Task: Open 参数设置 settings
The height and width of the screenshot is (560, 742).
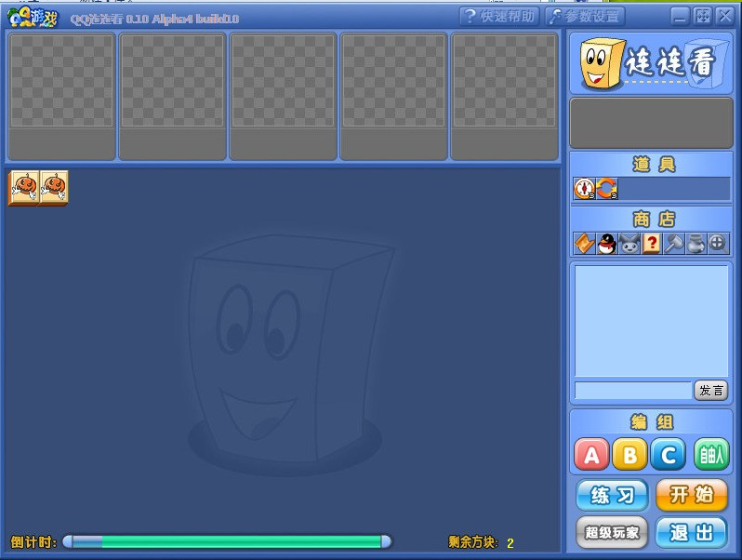Action: (x=585, y=16)
